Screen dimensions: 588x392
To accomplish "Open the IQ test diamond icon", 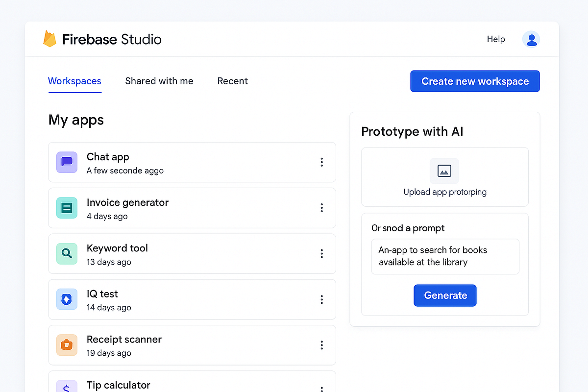I will [x=67, y=299].
